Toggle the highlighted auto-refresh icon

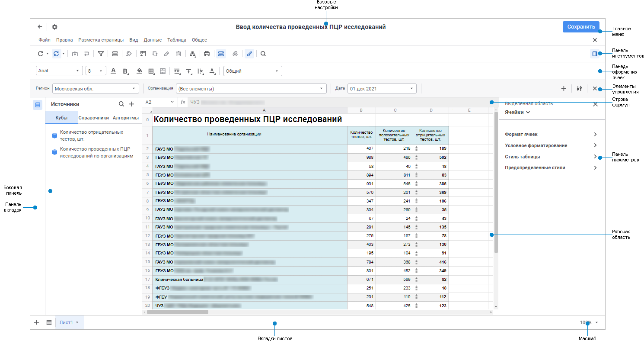click(56, 54)
